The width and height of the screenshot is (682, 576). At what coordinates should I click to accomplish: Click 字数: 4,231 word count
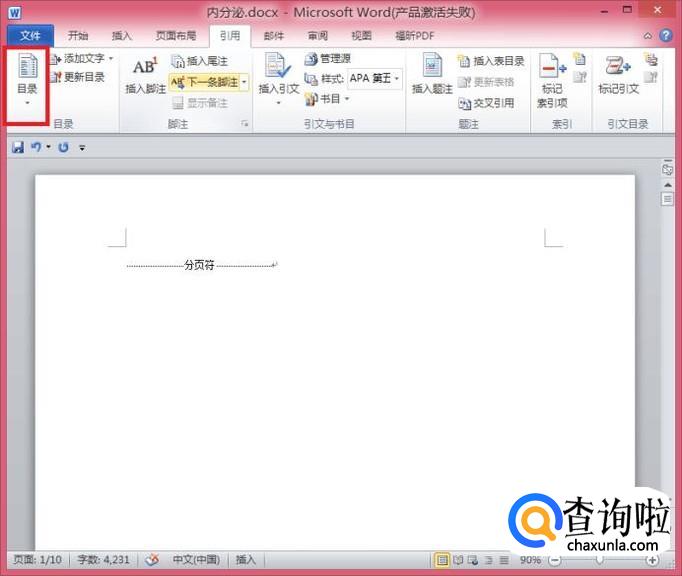point(104,559)
